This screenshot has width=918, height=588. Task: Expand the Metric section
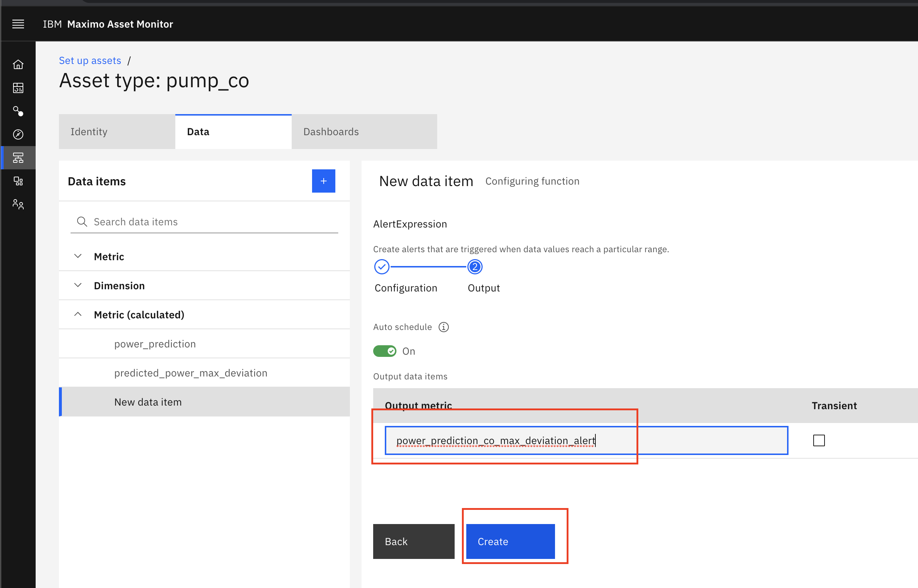(x=204, y=257)
